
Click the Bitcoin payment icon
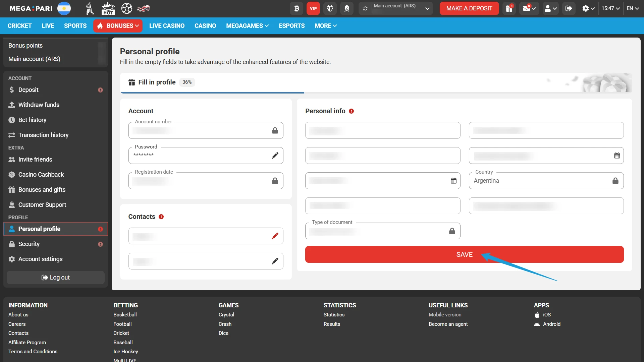pyautogui.click(x=297, y=8)
